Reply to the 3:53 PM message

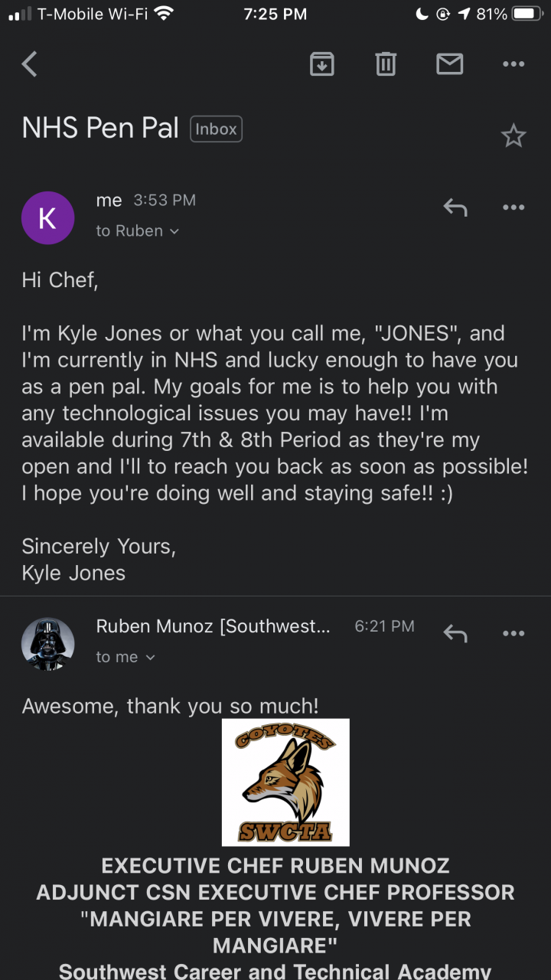coord(455,207)
